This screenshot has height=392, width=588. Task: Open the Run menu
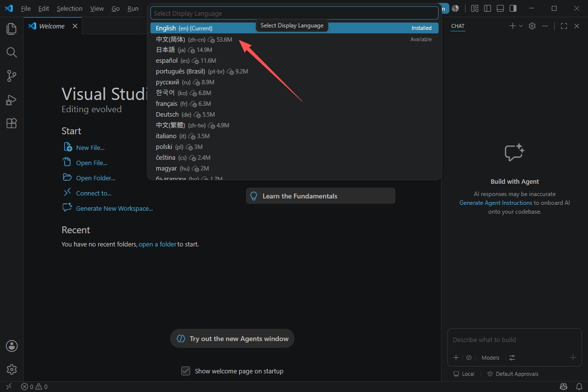point(133,8)
